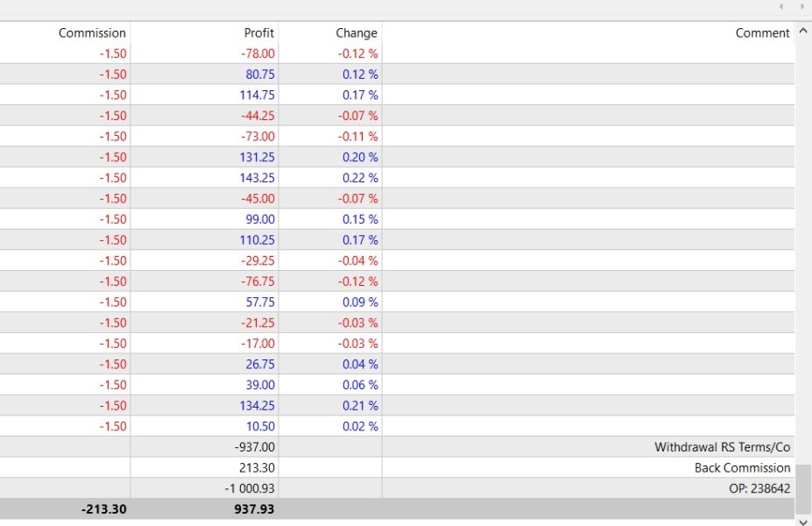Click the Change column header
812x526 pixels.
[356, 32]
